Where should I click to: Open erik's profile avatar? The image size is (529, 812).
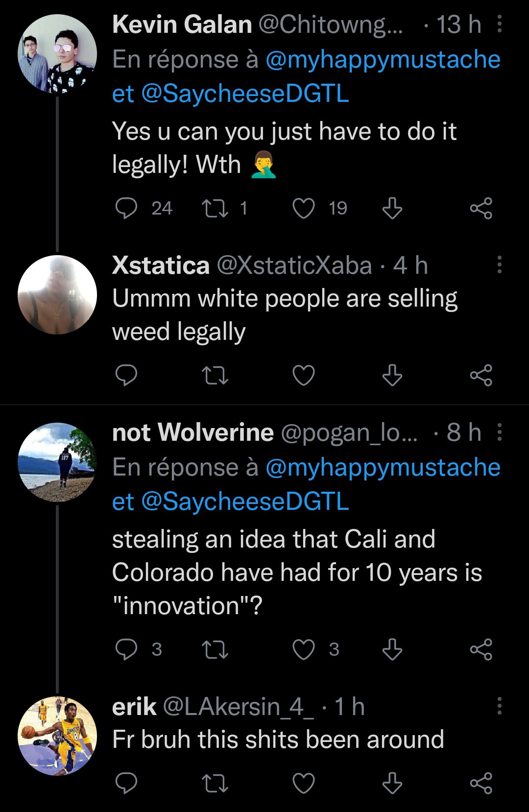pyautogui.click(x=57, y=736)
